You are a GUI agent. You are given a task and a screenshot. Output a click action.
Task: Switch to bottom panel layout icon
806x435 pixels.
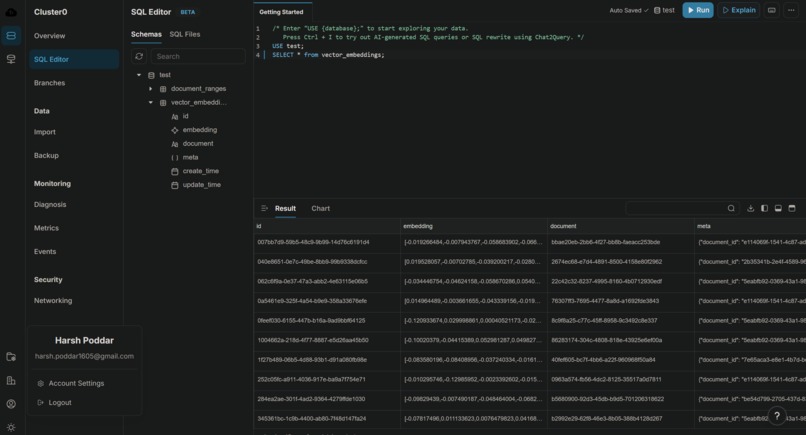(778, 208)
